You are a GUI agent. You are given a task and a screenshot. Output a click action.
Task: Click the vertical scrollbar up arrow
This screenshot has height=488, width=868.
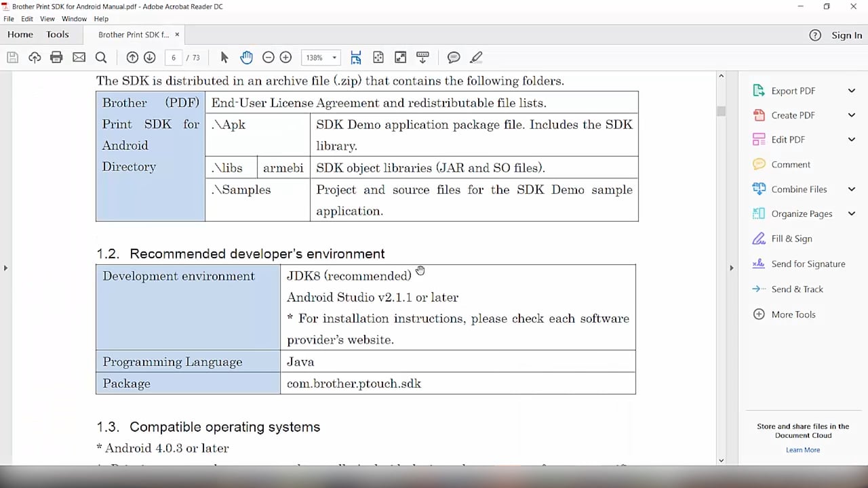(x=721, y=76)
